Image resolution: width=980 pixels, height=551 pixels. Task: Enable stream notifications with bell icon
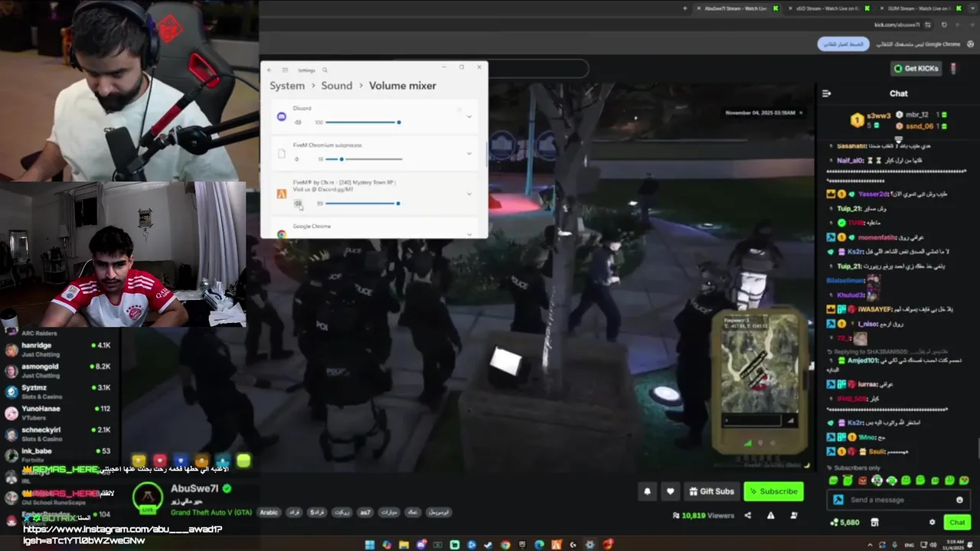pos(647,491)
